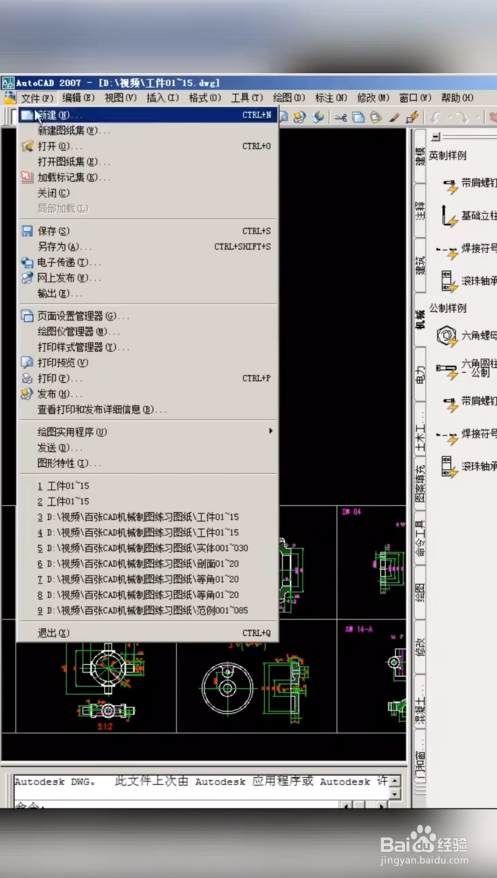This screenshot has height=878, width=497.
Task: Open 绘图仪管理器 (Plotter Manager)
Action: [x=148, y=331]
